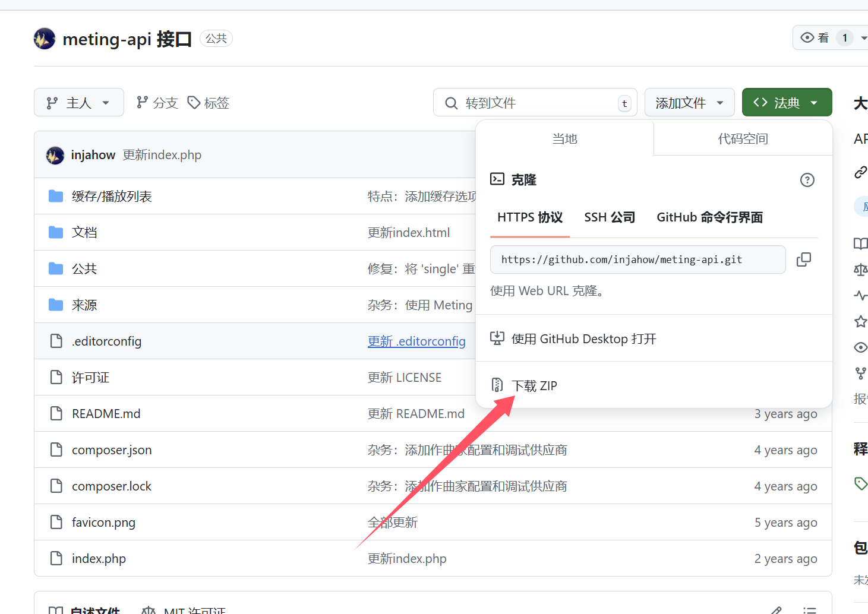Click the injahow avatar in commit row
This screenshot has height=614, width=868.
coord(55,155)
